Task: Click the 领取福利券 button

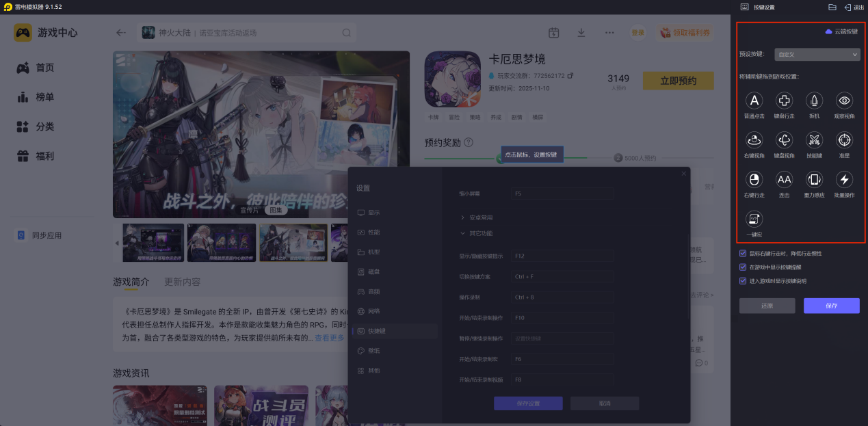Action: pyautogui.click(x=686, y=32)
